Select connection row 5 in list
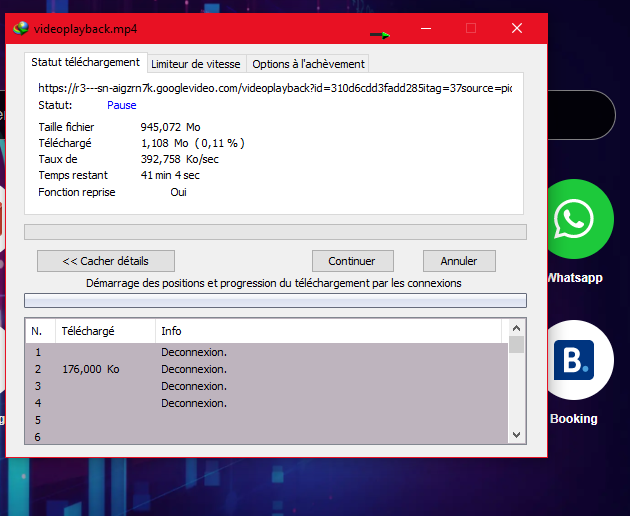This screenshot has height=516, width=630. pos(267,420)
